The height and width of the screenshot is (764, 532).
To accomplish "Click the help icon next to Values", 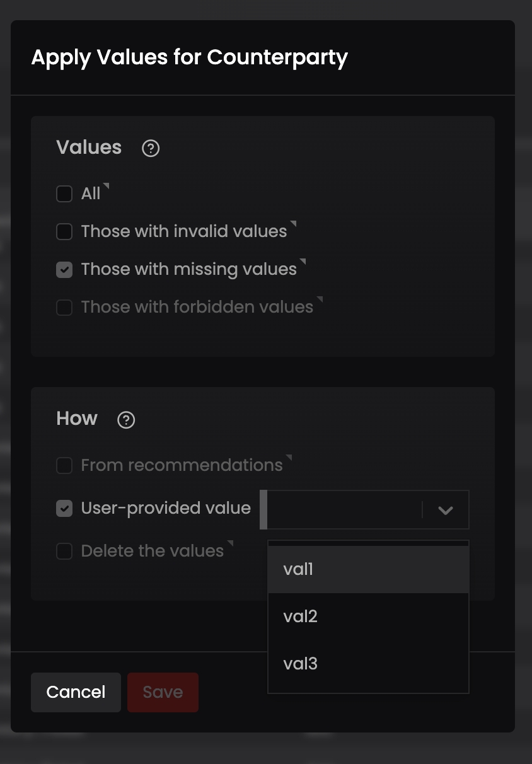I will tap(151, 148).
